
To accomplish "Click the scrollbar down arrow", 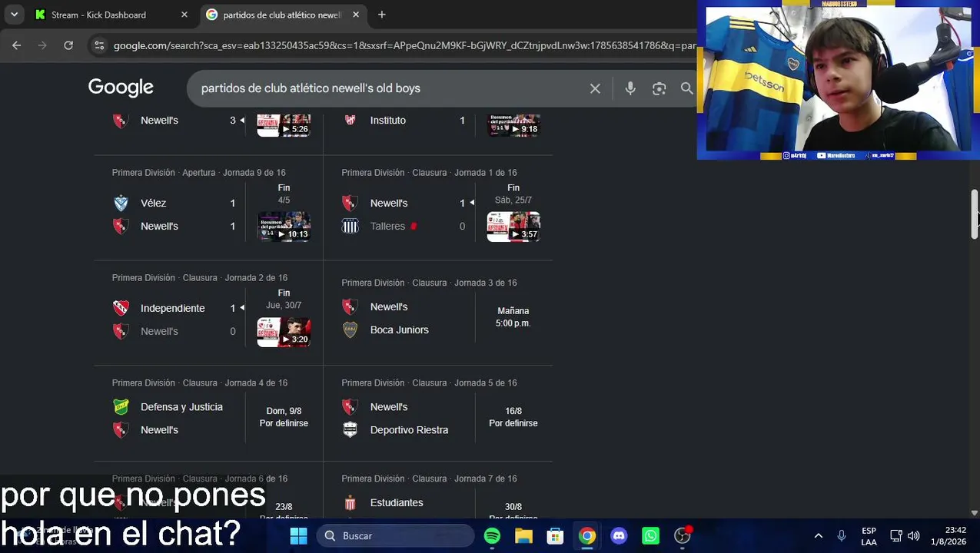I will (x=975, y=512).
